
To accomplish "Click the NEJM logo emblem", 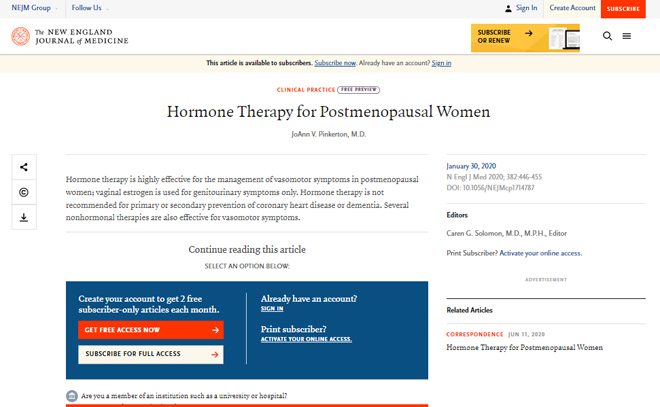I will [x=21, y=36].
